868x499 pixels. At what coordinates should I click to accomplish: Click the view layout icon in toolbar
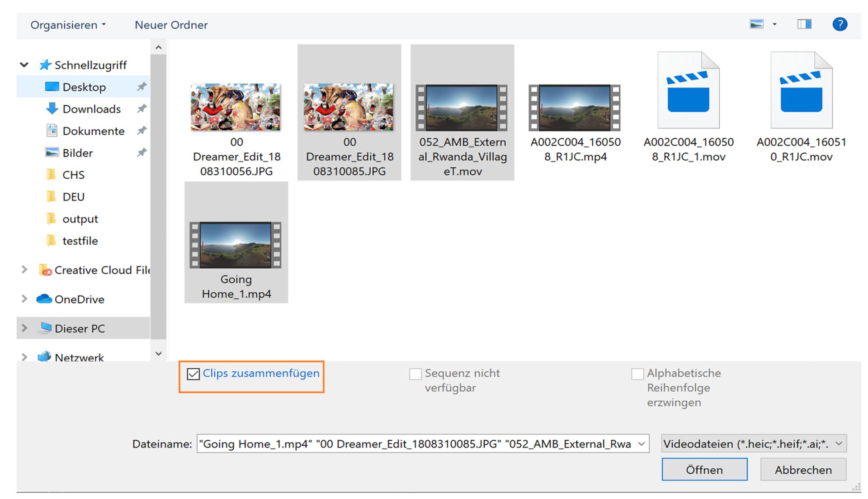click(756, 24)
